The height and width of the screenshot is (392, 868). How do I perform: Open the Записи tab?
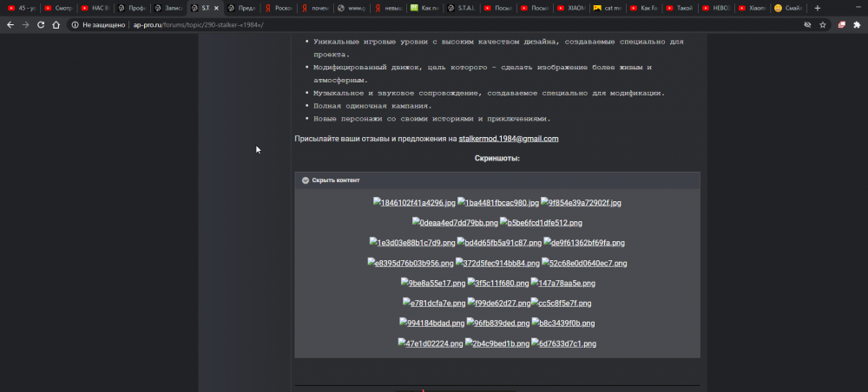pyautogui.click(x=168, y=9)
